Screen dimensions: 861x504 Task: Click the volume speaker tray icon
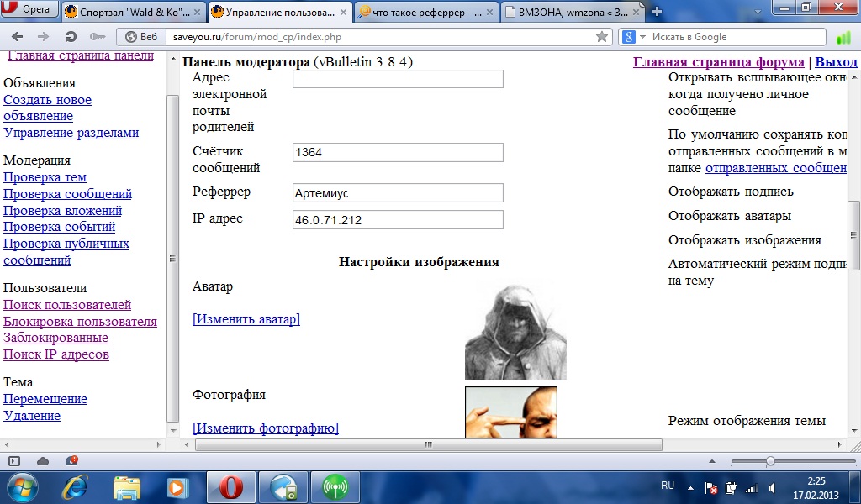(772, 488)
